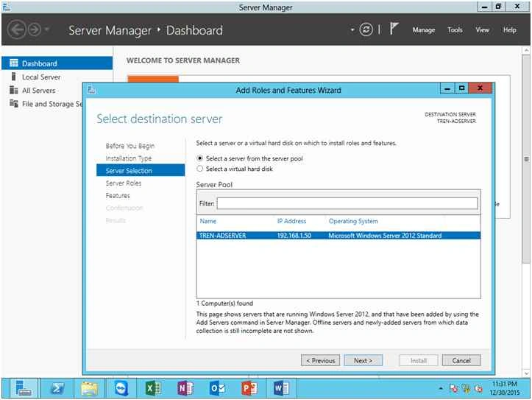Open the View menu
The width and height of the screenshot is (532, 400).
click(482, 30)
